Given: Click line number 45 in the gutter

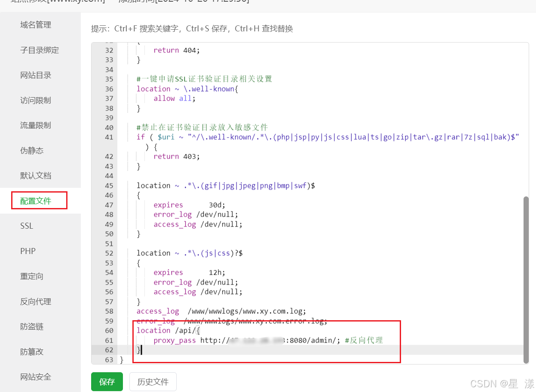Looking at the screenshot, I should pos(109,186).
